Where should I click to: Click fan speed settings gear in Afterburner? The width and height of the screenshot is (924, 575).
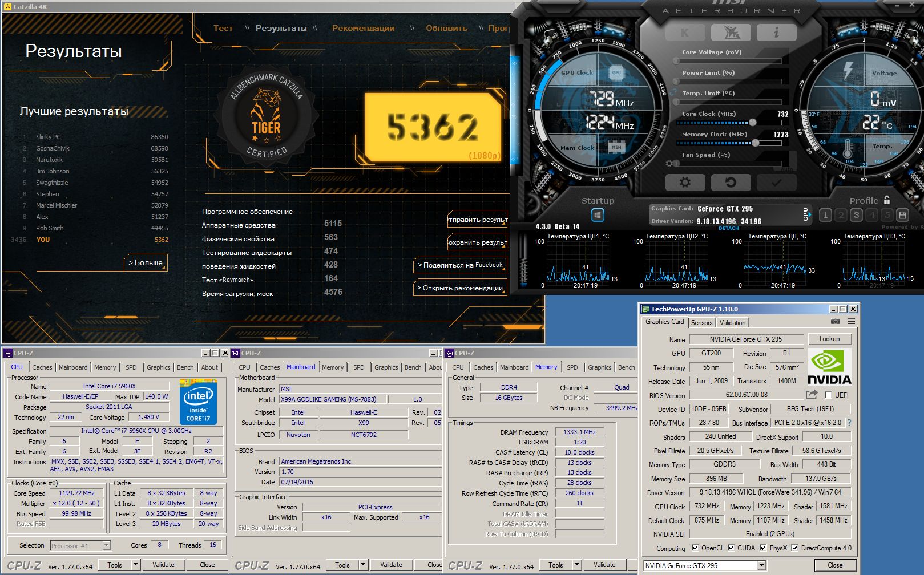click(x=669, y=164)
